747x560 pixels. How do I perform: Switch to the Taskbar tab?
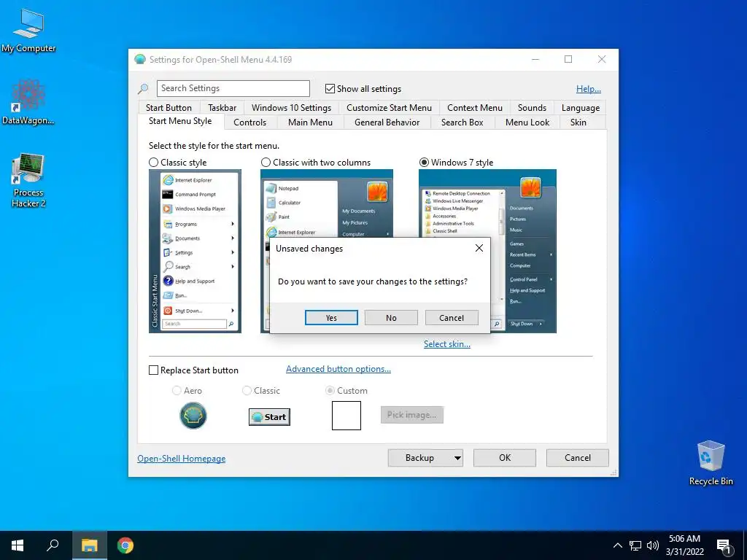(x=222, y=108)
